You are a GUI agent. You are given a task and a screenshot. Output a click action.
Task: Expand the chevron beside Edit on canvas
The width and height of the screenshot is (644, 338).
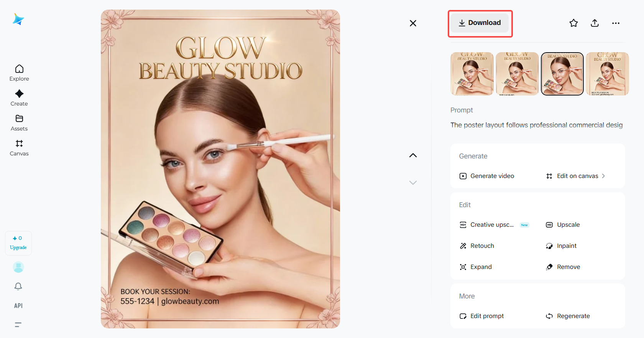(x=603, y=176)
